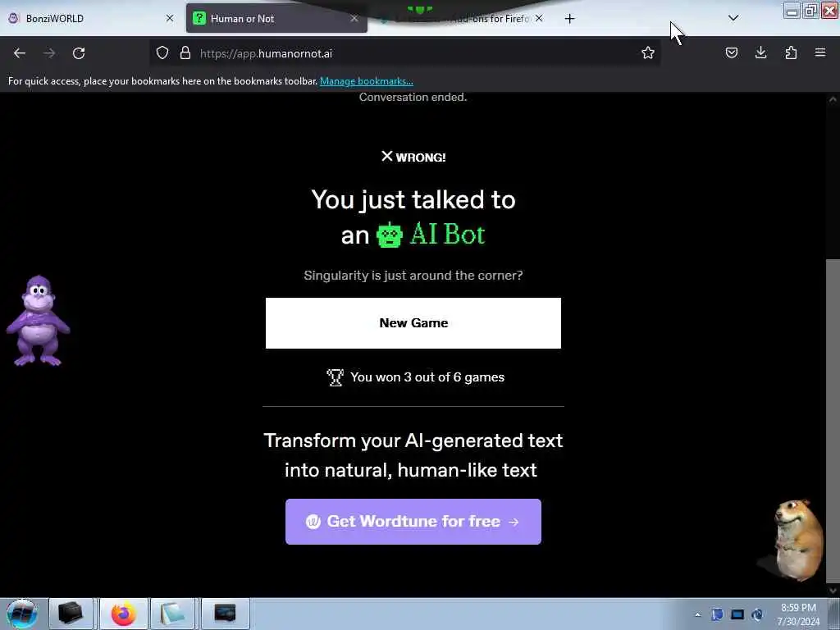Click the network tray icon

click(x=737, y=614)
